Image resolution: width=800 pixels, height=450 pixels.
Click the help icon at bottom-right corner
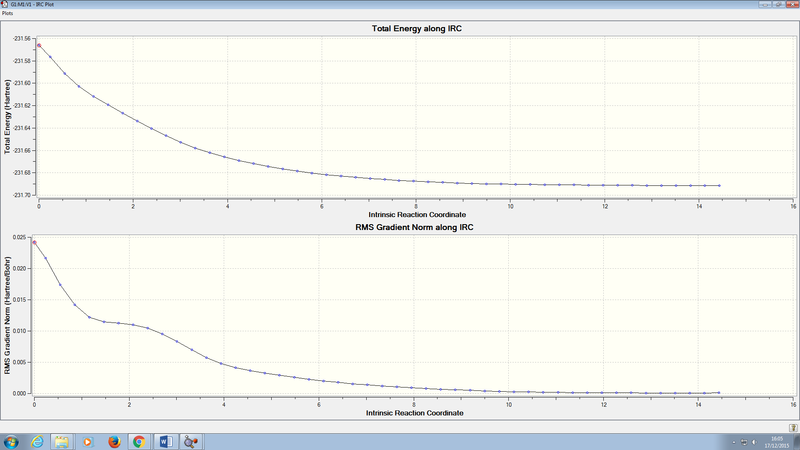point(793,428)
